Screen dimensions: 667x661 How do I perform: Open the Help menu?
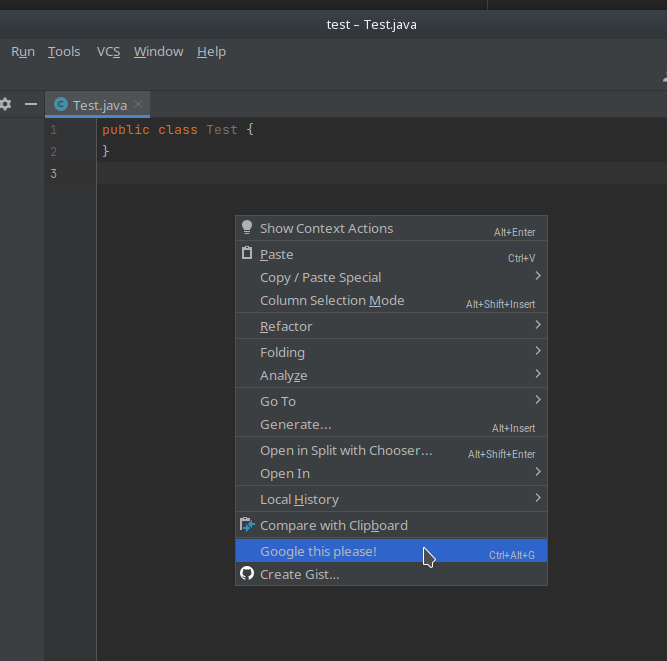tap(211, 51)
